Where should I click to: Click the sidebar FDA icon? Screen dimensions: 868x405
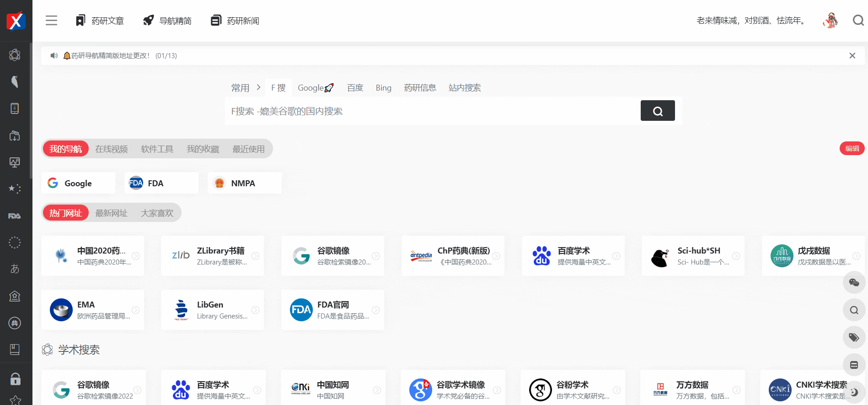click(15, 216)
